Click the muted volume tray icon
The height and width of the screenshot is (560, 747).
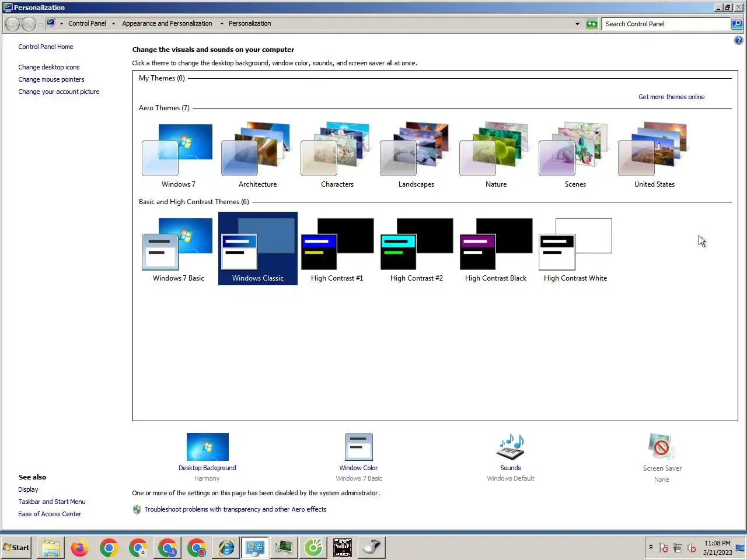[692, 548]
